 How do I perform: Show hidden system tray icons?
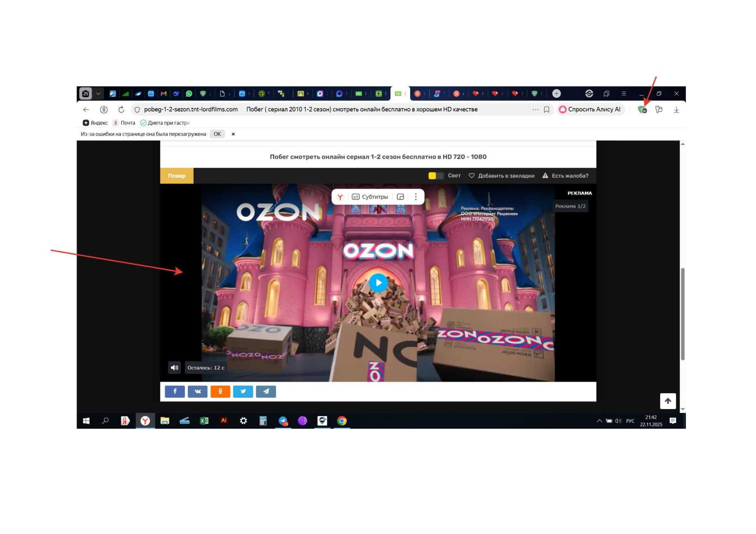[599, 421]
